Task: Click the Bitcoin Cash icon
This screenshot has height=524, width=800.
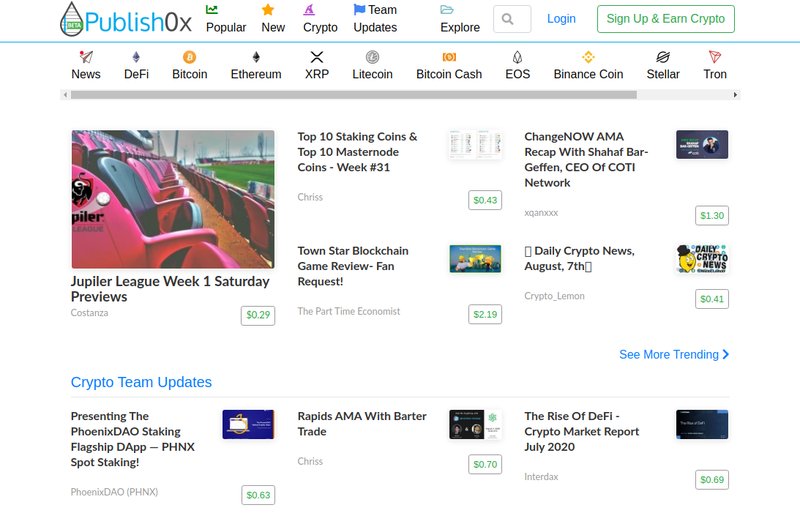Action: [x=449, y=57]
